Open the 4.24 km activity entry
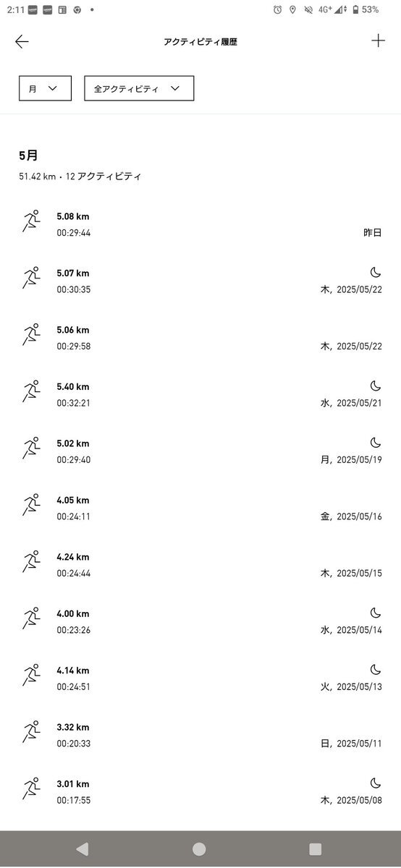Image resolution: width=401 pixels, height=868 pixels. pos(200,565)
